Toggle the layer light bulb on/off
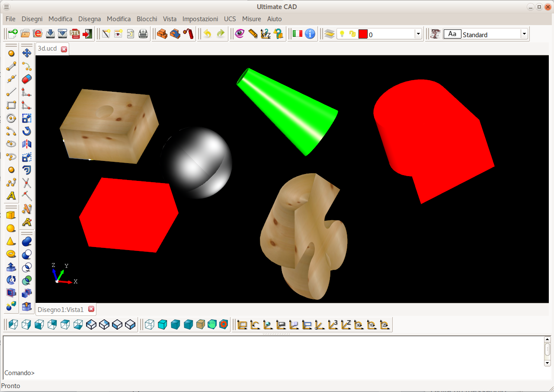This screenshot has height=392, width=554. [342, 34]
